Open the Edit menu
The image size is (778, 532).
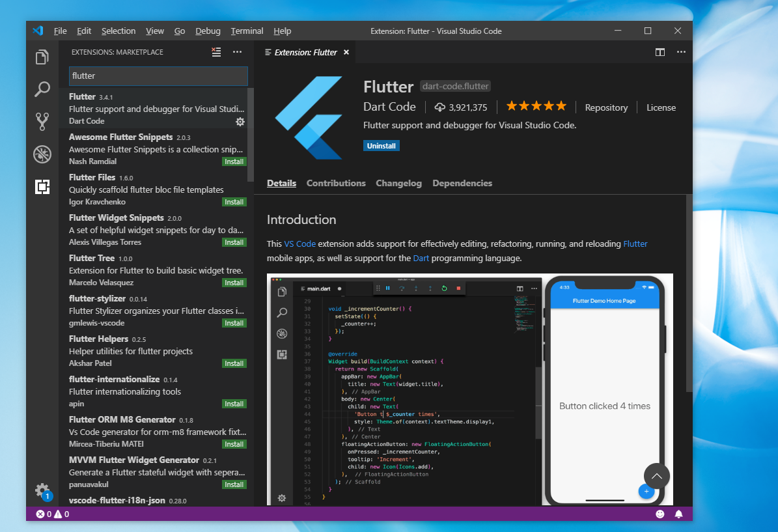coord(84,31)
